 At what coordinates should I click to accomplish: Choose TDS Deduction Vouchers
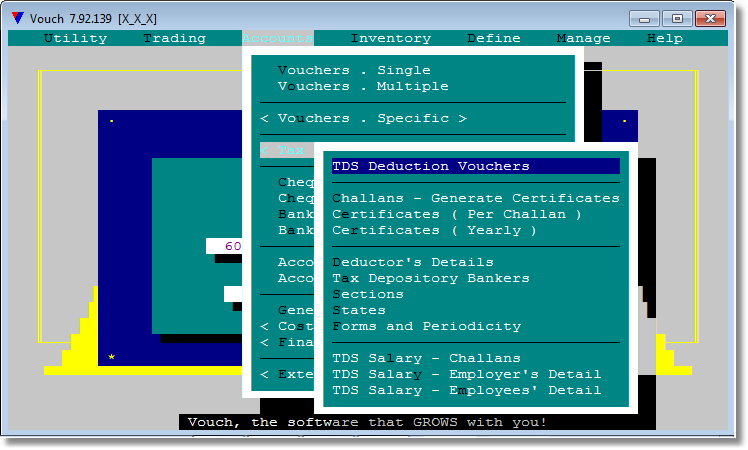point(476,166)
